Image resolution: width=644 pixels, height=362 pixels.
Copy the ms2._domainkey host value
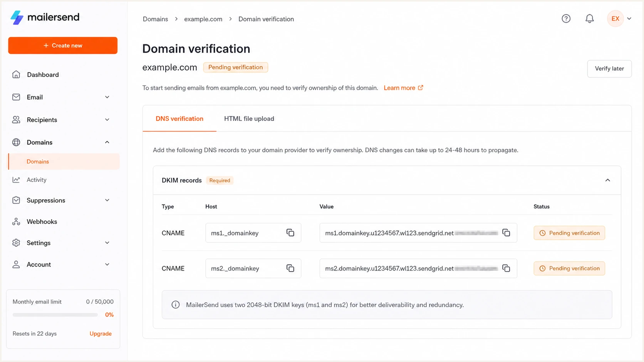point(290,268)
